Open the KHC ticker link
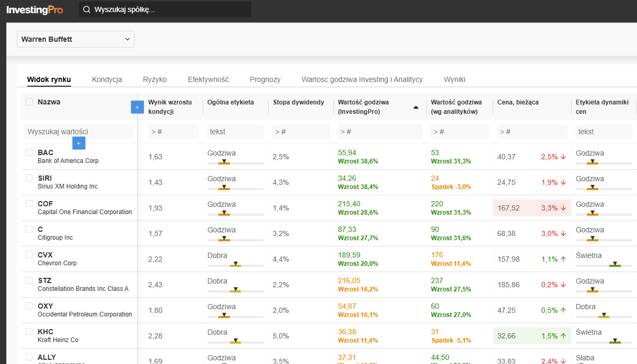This screenshot has width=637, height=364. [45, 332]
